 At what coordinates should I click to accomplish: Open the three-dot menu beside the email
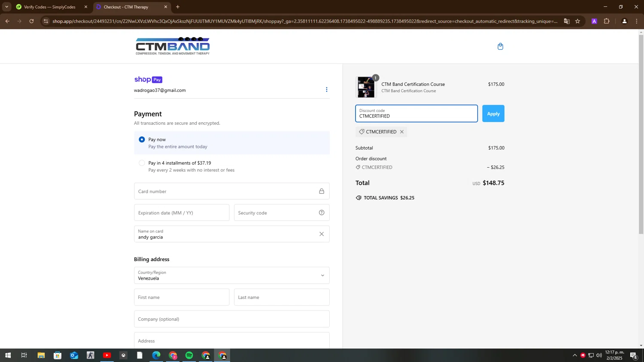tap(327, 90)
